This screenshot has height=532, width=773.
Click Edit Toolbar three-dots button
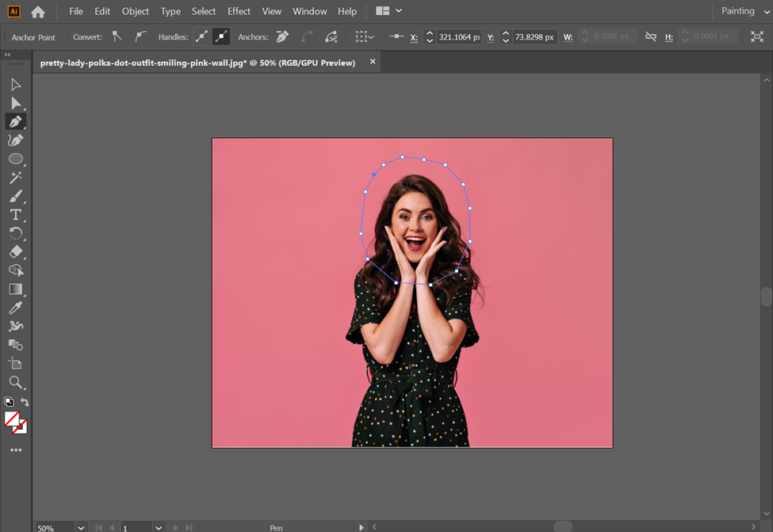[x=16, y=450]
